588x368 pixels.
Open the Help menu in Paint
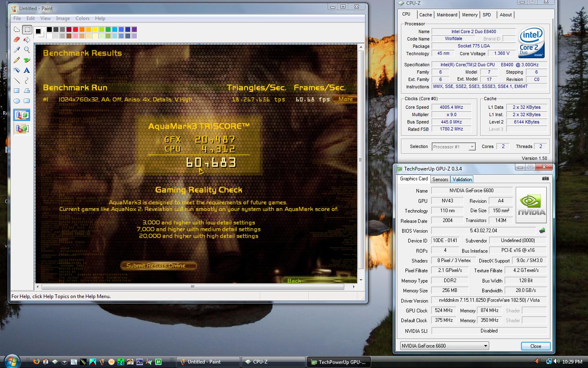100,18
